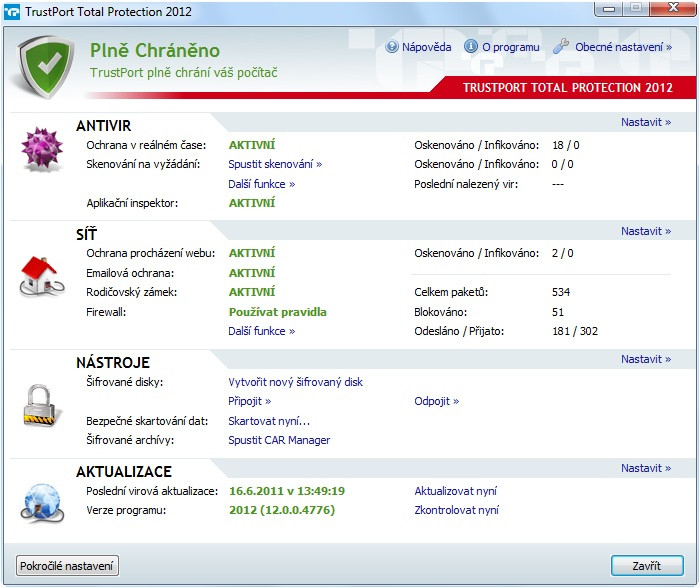Close the window with the title bar X
The width and height of the screenshot is (700, 588).
(x=673, y=8)
